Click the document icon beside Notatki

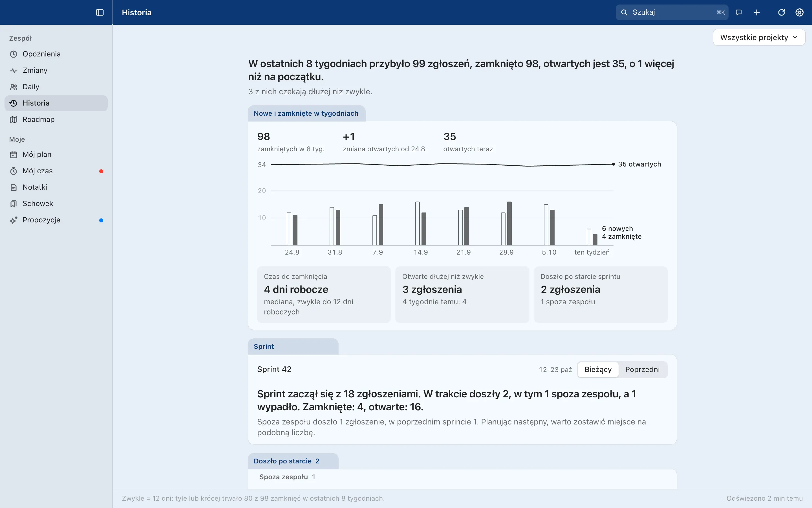[x=14, y=187]
